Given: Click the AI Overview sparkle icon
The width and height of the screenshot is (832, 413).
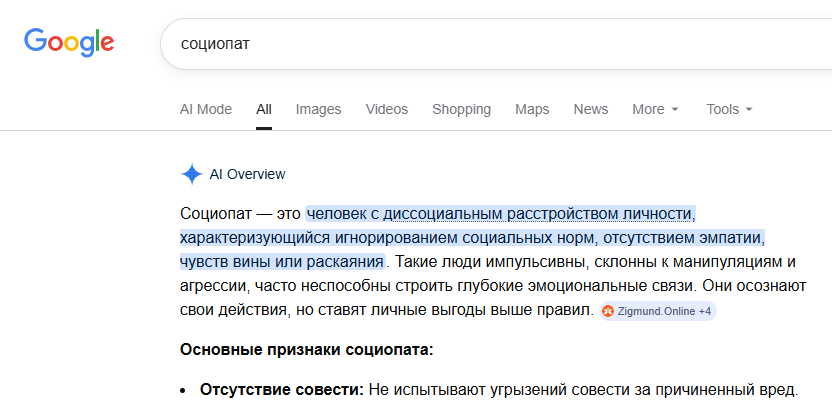Looking at the screenshot, I should [x=192, y=174].
